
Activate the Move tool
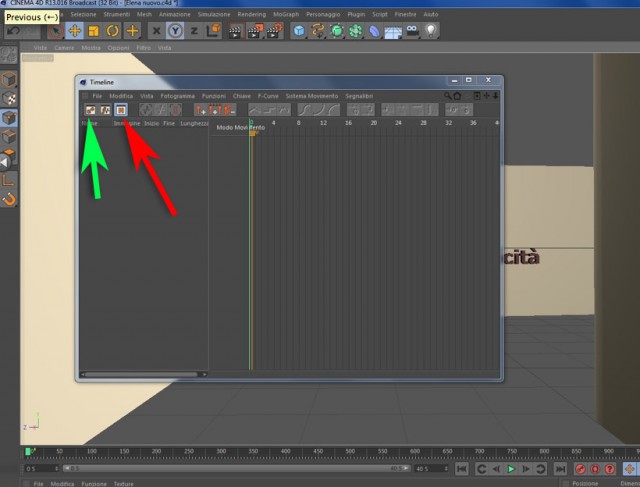tap(75, 31)
